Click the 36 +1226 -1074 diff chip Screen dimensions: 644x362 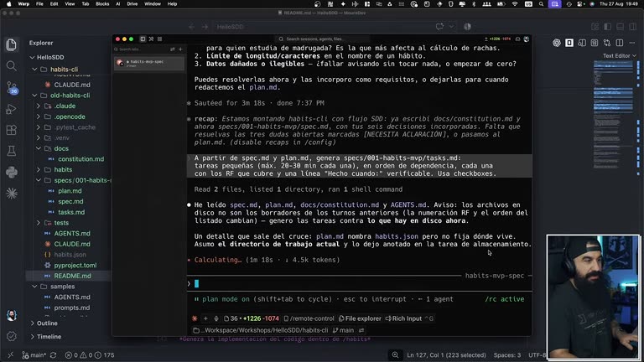252,318
